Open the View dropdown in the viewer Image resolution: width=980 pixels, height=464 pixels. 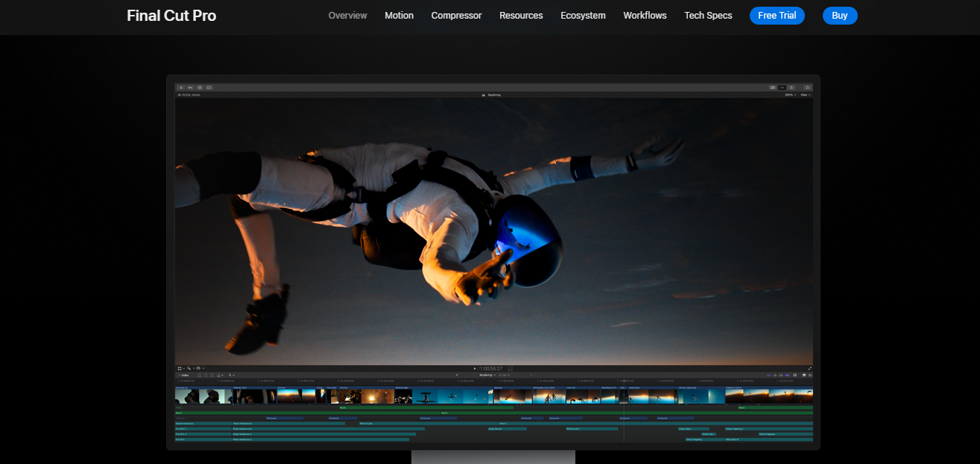click(x=806, y=95)
